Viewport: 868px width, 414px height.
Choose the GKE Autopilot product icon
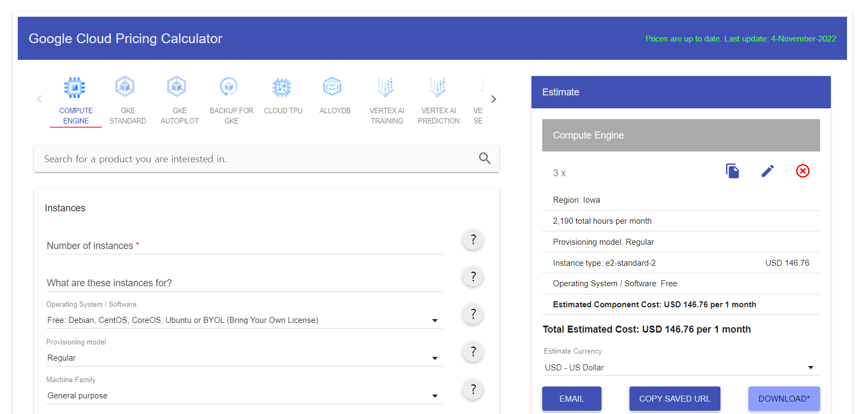[177, 86]
